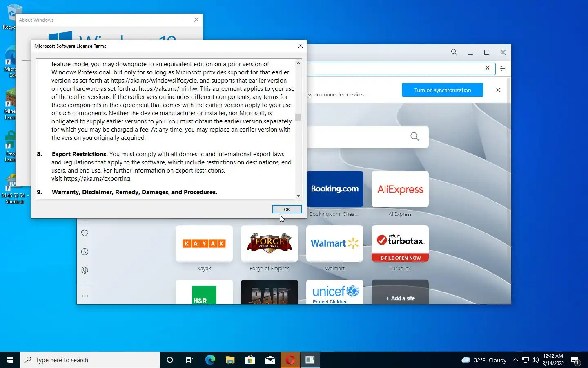This screenshot has width=588, height=368.
Task: Launch Microsoft Edge from the taskbar
Action: [x=210, y=360]
